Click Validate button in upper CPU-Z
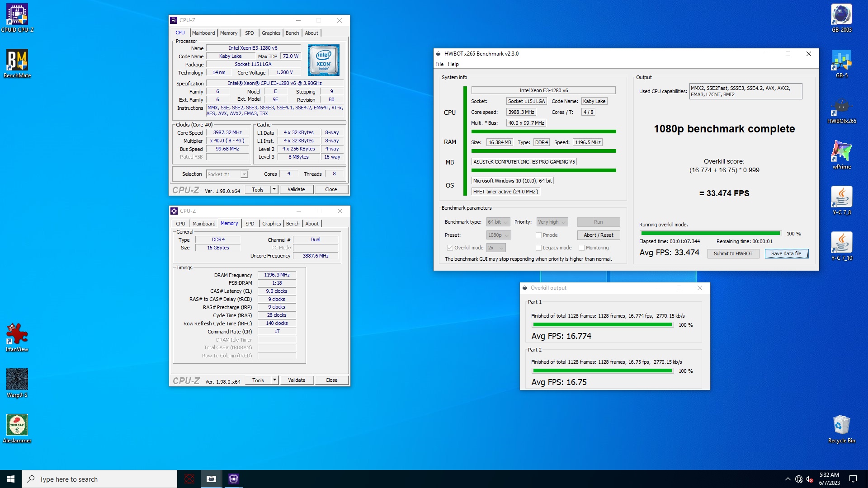The height and width of the screenshot is (488, 868). (x=296, y=189)
